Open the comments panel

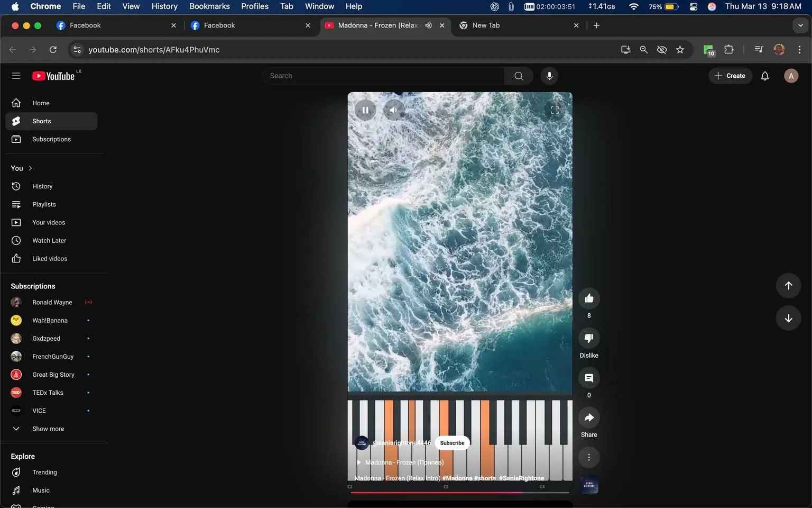(x=588, y=378)
